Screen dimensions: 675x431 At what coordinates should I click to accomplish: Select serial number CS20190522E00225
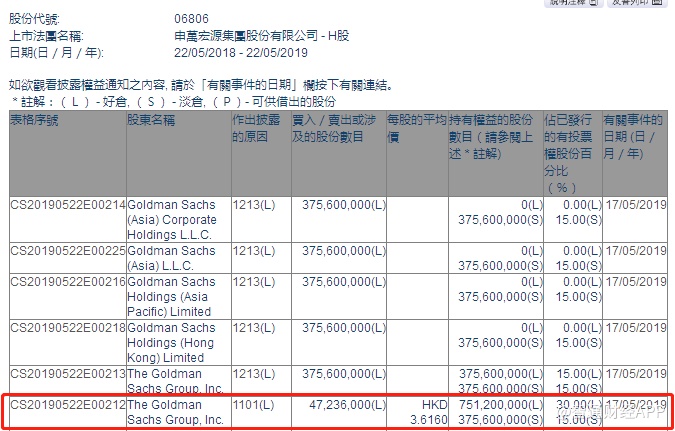[x=68, y=251]
